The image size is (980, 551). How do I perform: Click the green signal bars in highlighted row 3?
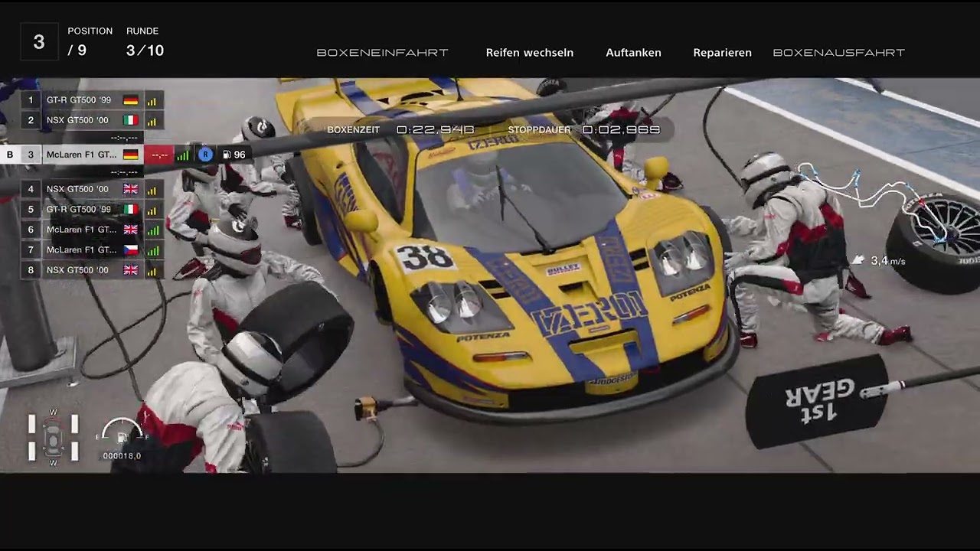pyautogui.click(x=182, y=155)
